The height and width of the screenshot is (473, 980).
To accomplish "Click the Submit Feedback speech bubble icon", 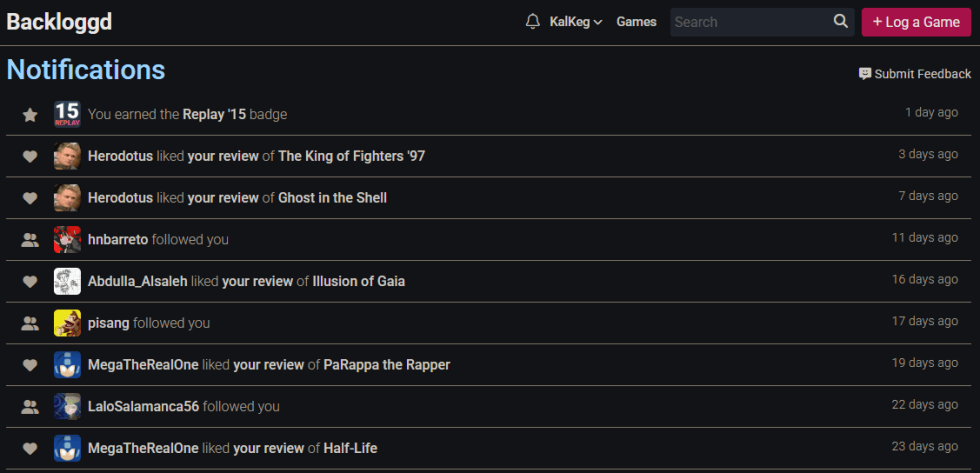I will tap(865, 74).
